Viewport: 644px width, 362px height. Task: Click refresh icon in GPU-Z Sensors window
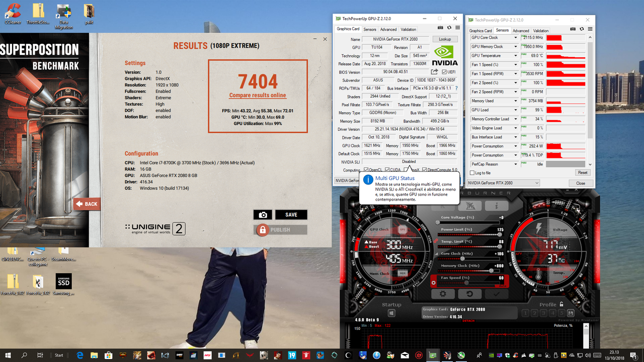(582, 29)
